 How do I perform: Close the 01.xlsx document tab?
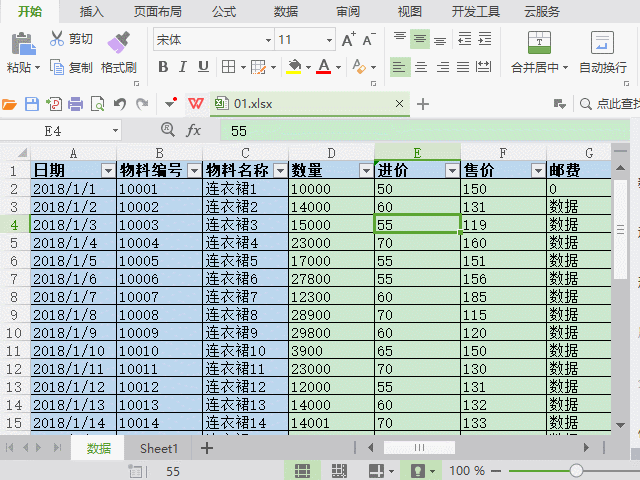pyautogui.click(x=400, y=104)
